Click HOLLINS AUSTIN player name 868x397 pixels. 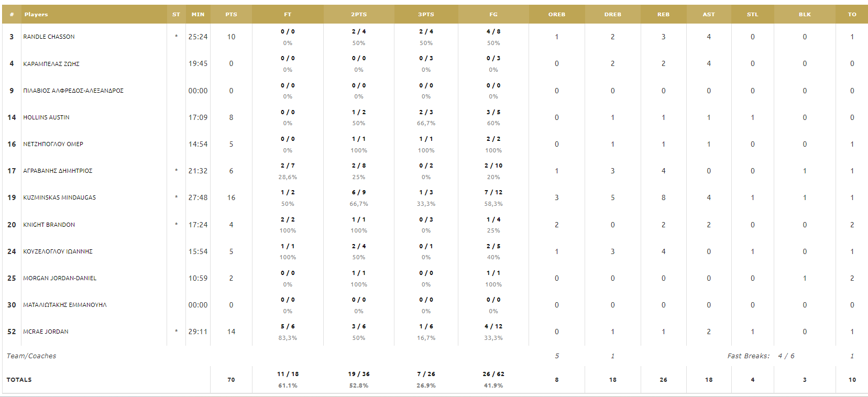(46, 117)
